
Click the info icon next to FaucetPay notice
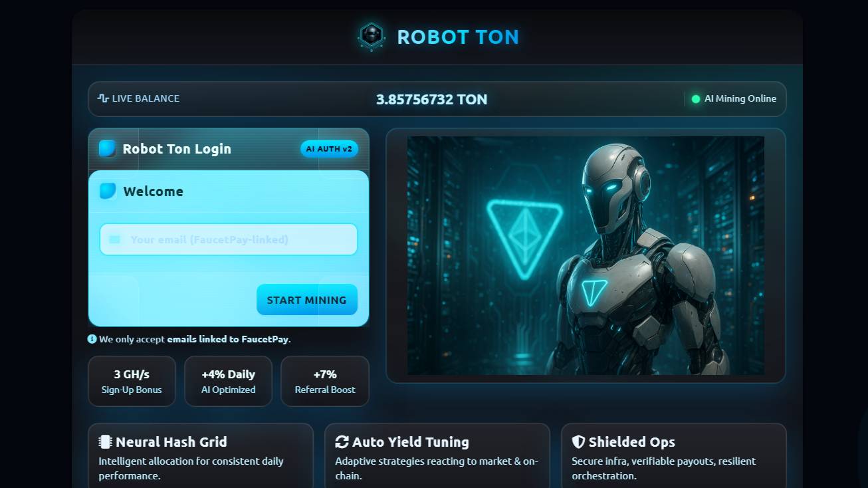pos(92,339)
